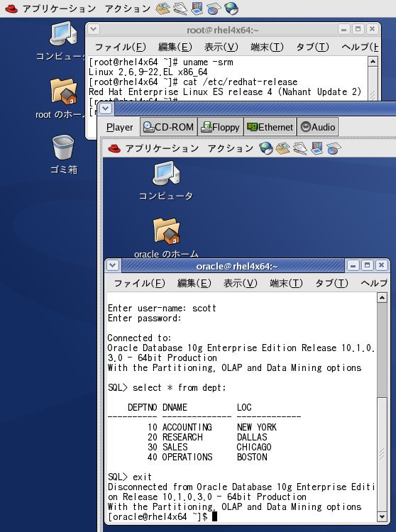This screenshot has height=532, width=396.
Task: Toggle the CD-ROM device button
Action: pos(168,127)
